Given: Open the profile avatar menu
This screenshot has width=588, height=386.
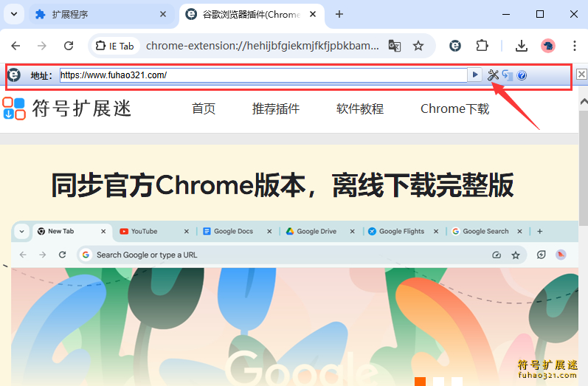Looking at the screenshot, I should pyautogui.click(x=548, y=46).
